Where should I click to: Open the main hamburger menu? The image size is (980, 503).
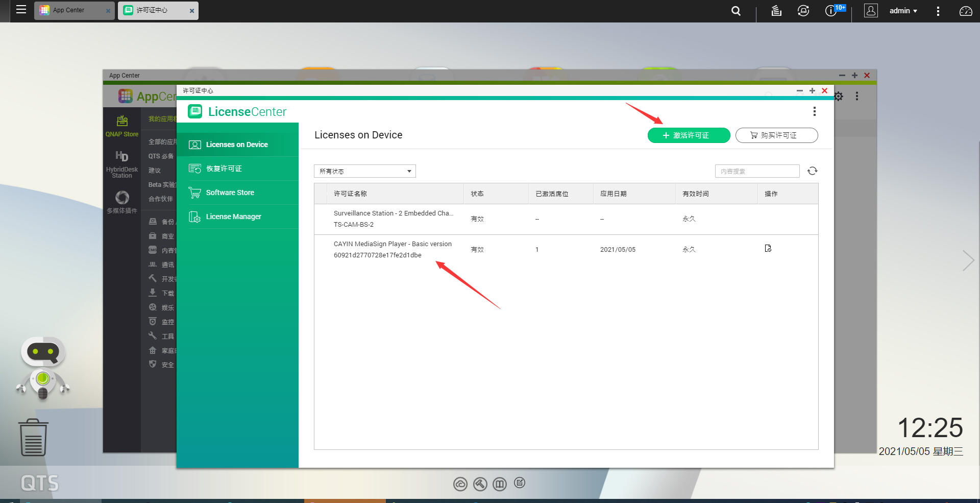click(21, 10)
